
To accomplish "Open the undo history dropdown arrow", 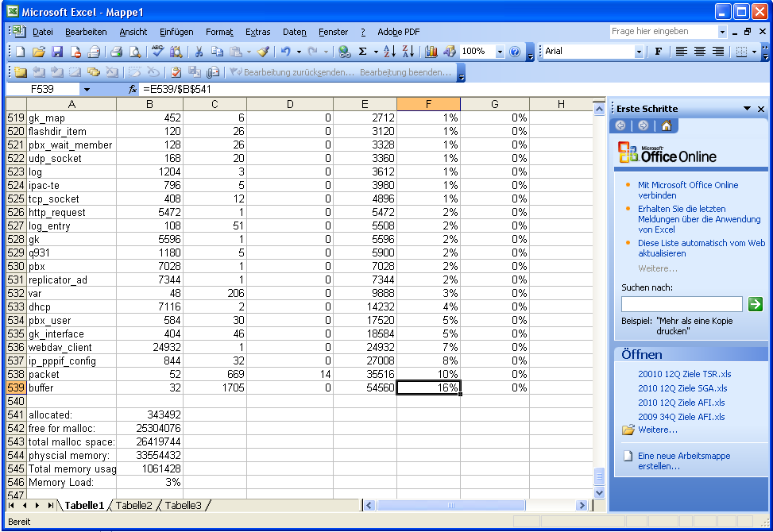I will 299,52.
